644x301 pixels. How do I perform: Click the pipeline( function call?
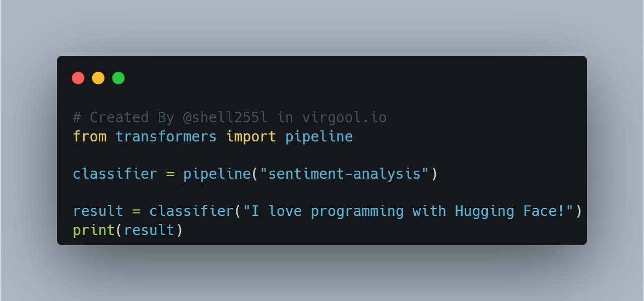pyautogui.click(x=217, y=174)
